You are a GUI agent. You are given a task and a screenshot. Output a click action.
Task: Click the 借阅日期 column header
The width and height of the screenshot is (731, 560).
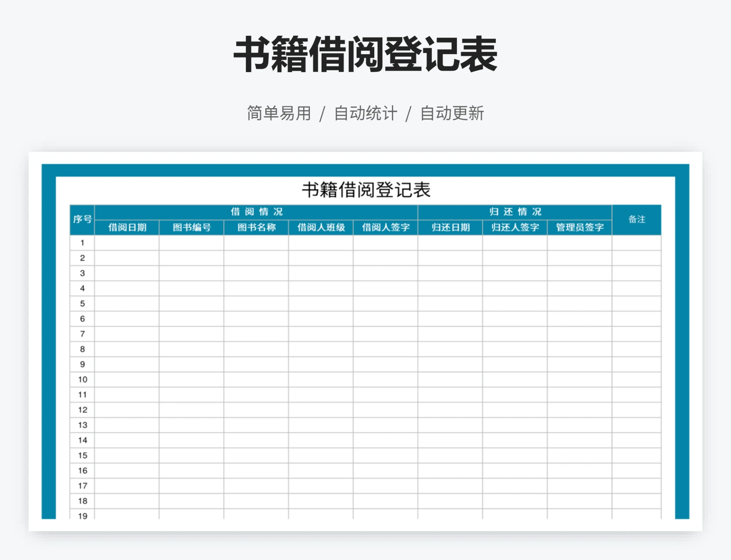point(127,228)
